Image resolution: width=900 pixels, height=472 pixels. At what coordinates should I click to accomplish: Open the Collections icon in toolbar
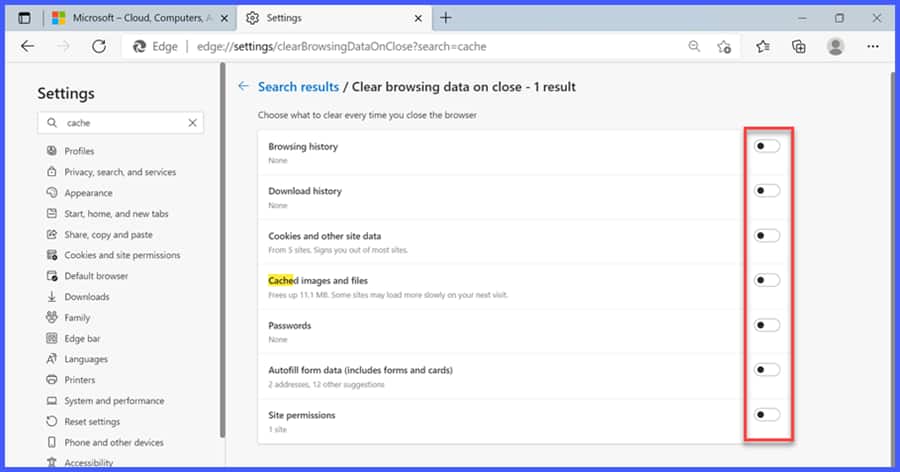coord(799,46)
